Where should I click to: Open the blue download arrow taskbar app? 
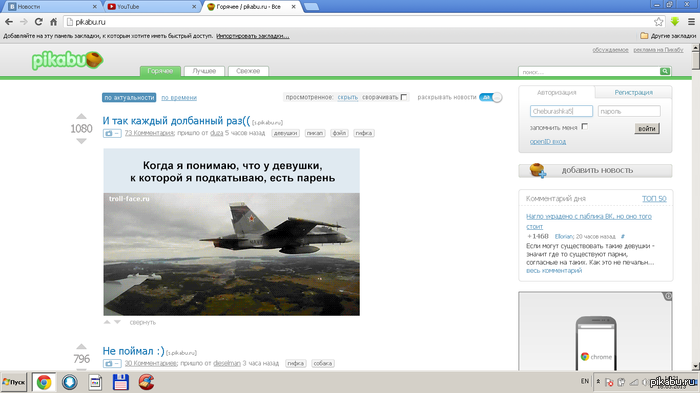click(x=70, y=382)
